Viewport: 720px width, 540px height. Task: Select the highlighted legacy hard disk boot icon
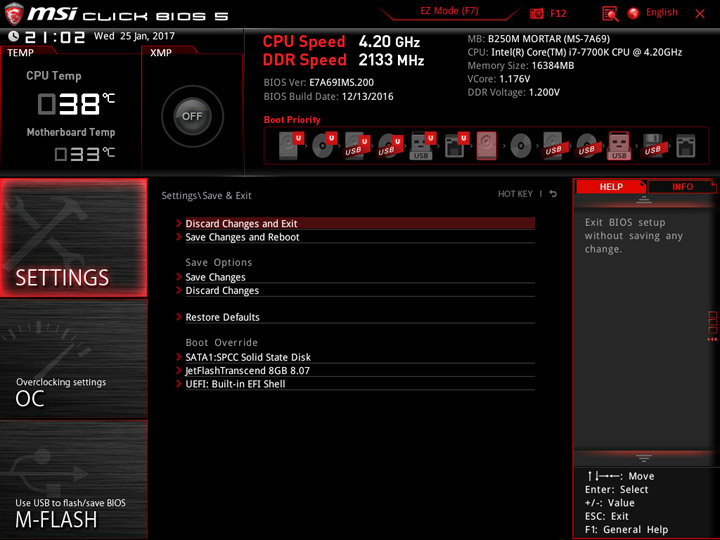pos(486,146)
